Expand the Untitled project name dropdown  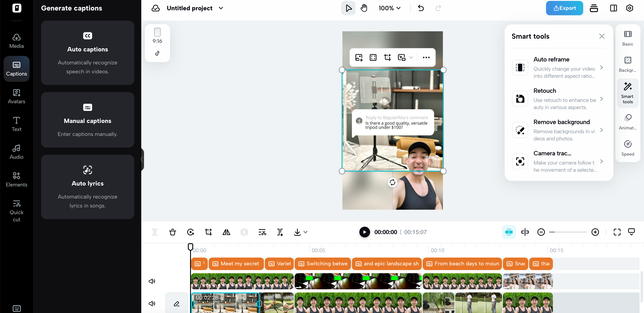221,8
